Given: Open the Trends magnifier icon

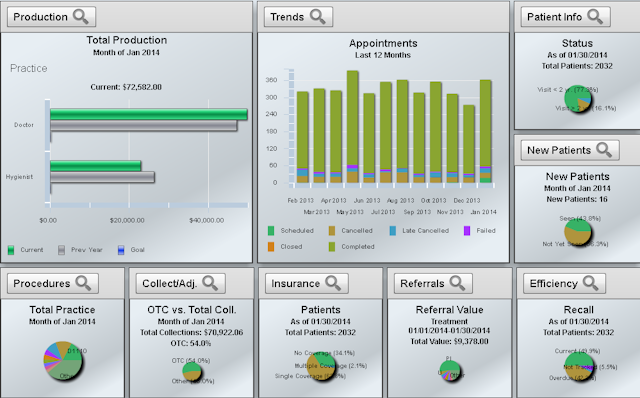Looking at the screenshot, I should click(318, 17).
